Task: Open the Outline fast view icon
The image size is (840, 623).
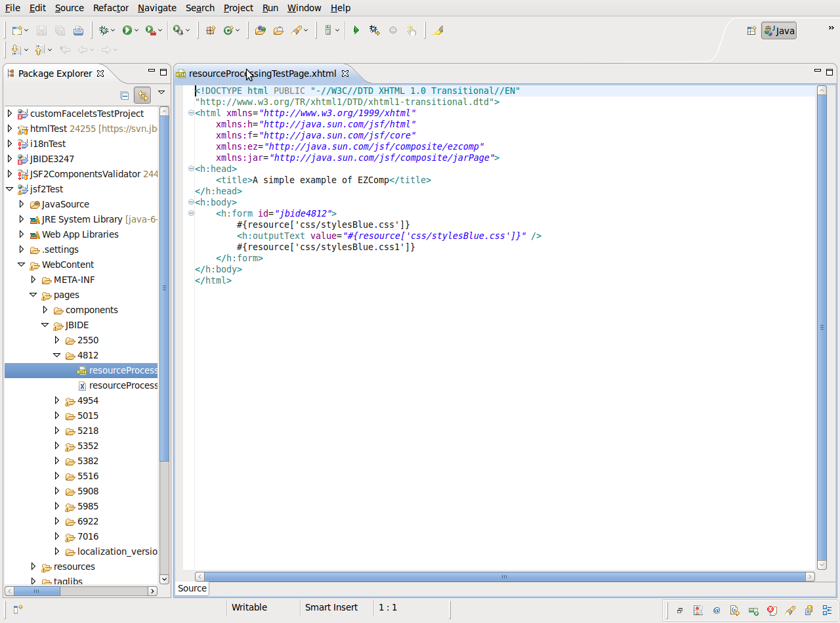Action: click(x=827, y=610)
